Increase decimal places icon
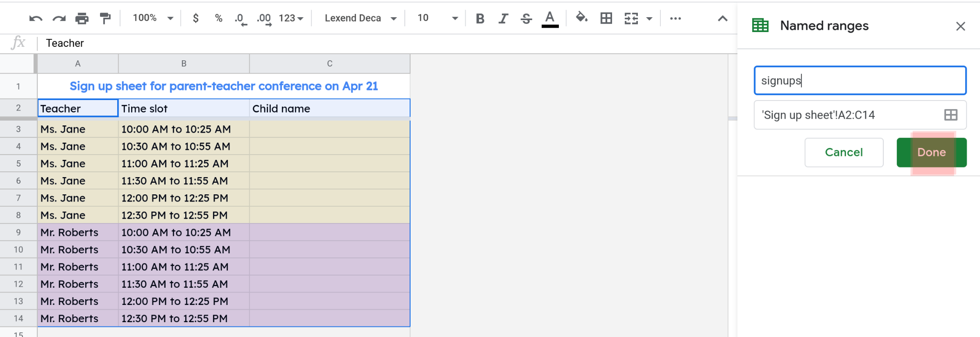Image resolution: width=980 pixels, height=337 pixels. 264,19
